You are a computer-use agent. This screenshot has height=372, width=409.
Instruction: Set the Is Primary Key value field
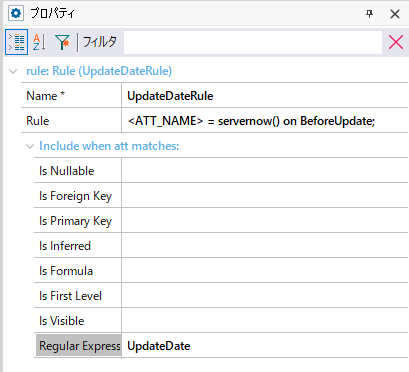tap(265, 221)
